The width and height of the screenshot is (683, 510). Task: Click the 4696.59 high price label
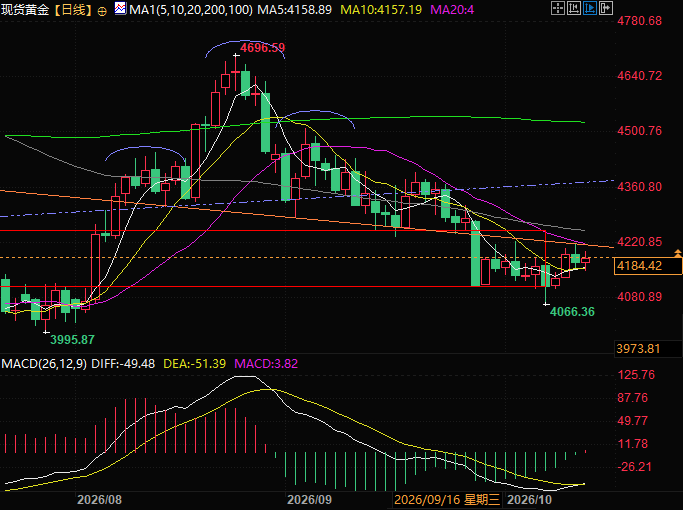pyautogui.click(x=263, y=47)
